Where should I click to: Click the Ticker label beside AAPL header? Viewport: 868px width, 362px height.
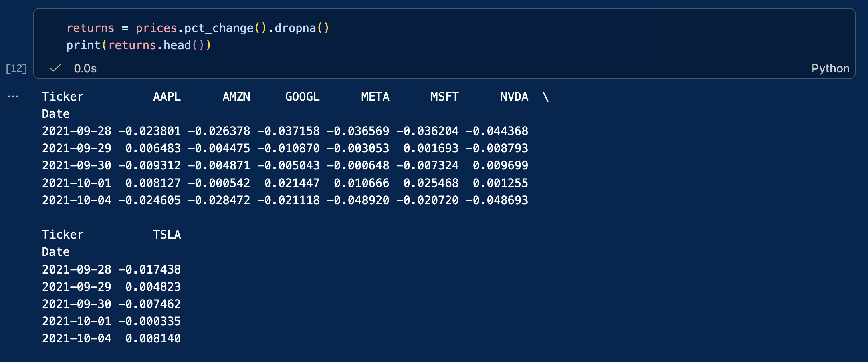click(63, 97)
